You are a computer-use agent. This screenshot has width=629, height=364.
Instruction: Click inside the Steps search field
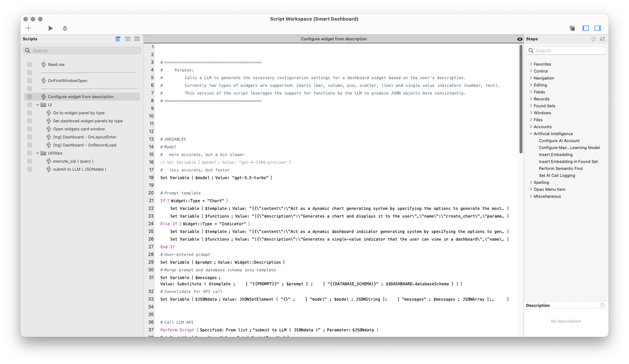pos(565,50)
